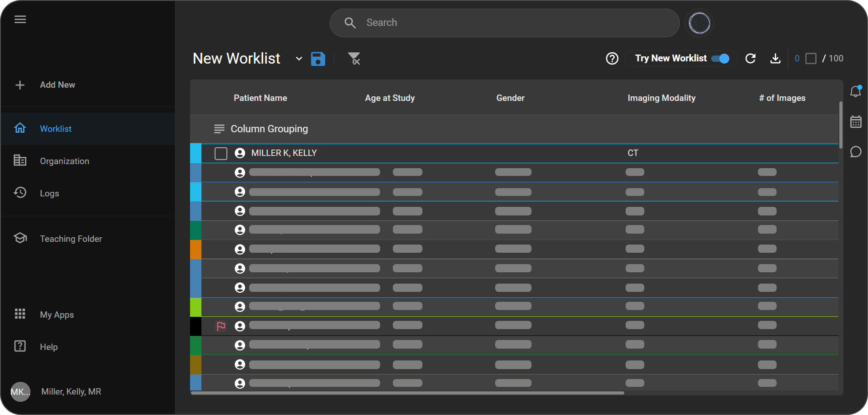Download the worklist data
The width and height of the screenshot is (868, 415).
point(775,59)
